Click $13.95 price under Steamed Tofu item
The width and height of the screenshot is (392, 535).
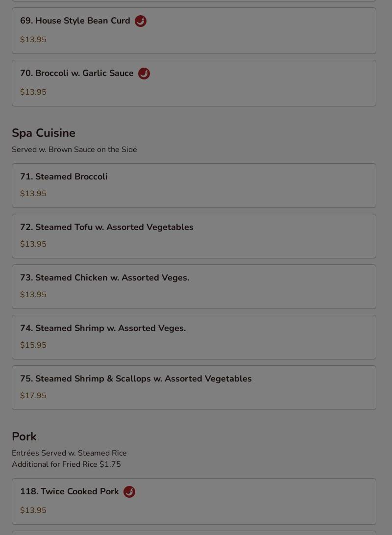[x=33, y=244]
